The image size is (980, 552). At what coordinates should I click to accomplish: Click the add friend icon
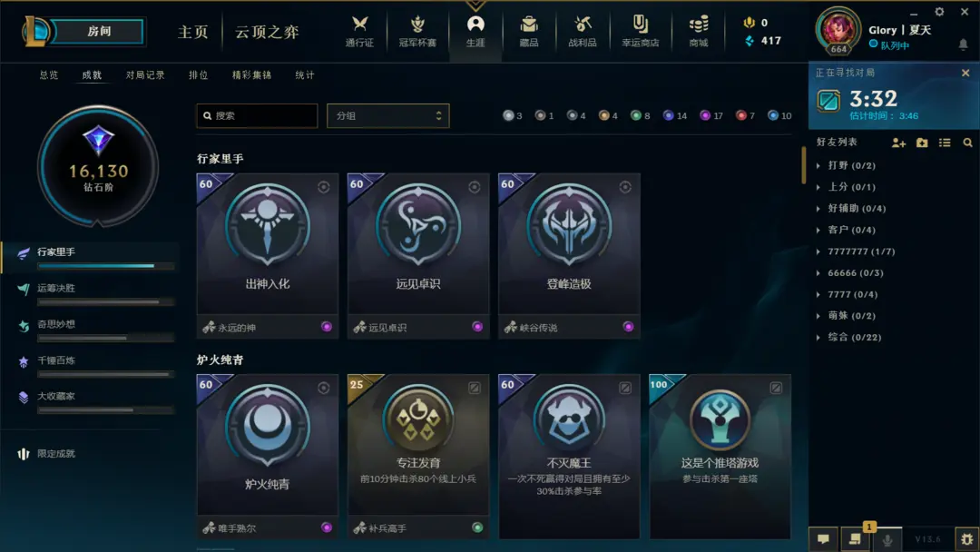[898, 143]
